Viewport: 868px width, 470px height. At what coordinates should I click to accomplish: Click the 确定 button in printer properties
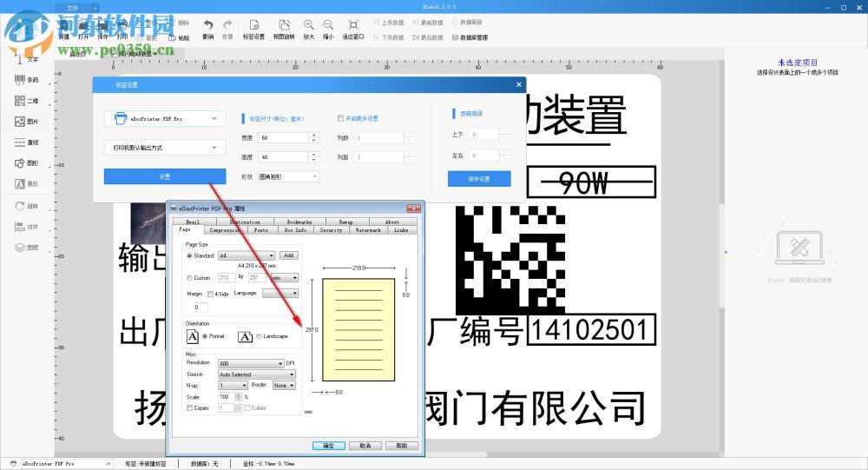pos(328,446)
